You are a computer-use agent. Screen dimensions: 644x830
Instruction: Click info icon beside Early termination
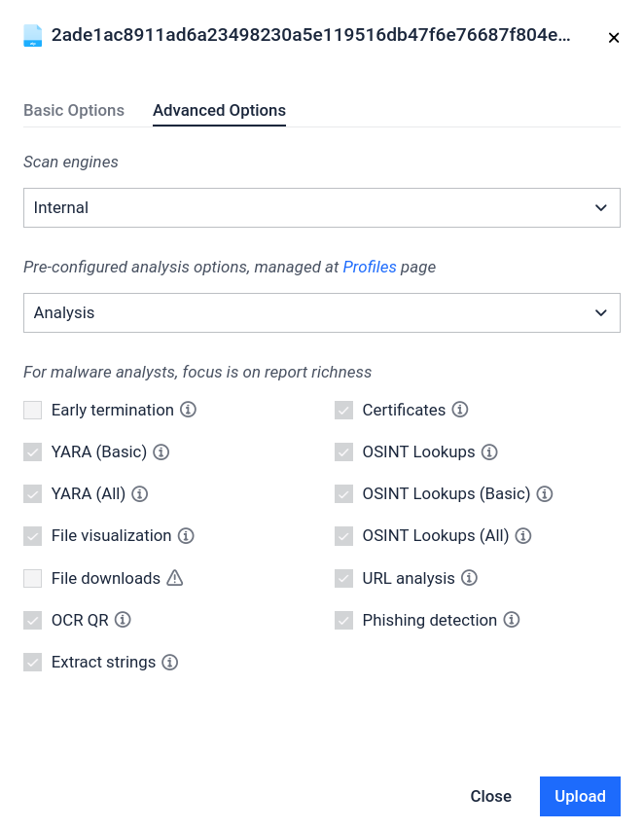click(x=189, y=410)
